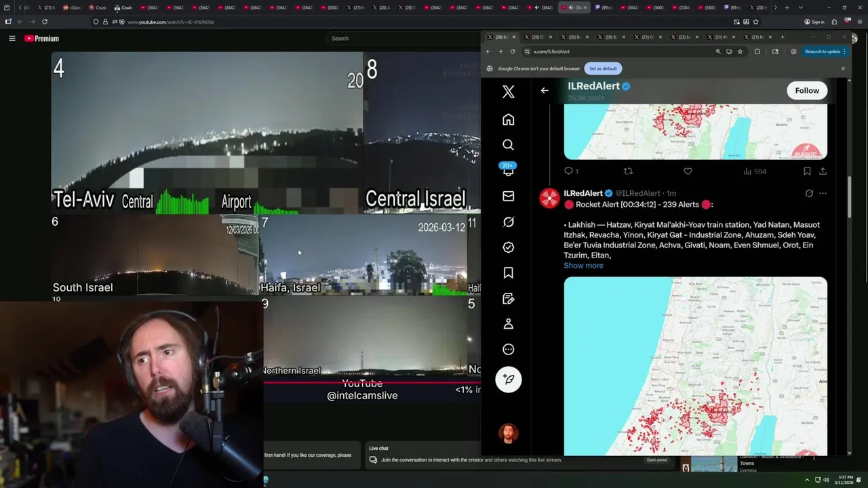The width and height of the screenshot is (868, 488).
Task: Bookmark this page with Chrome star
Action: (740, 52)
